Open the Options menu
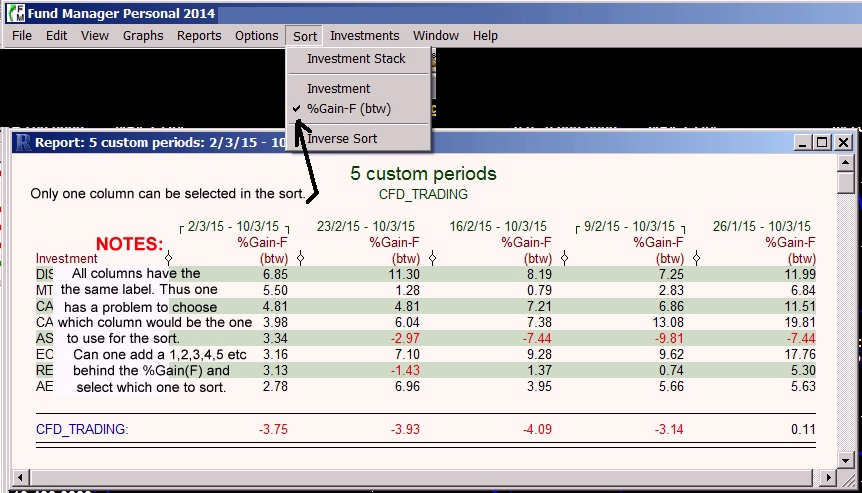 click(x=257, y=36)
